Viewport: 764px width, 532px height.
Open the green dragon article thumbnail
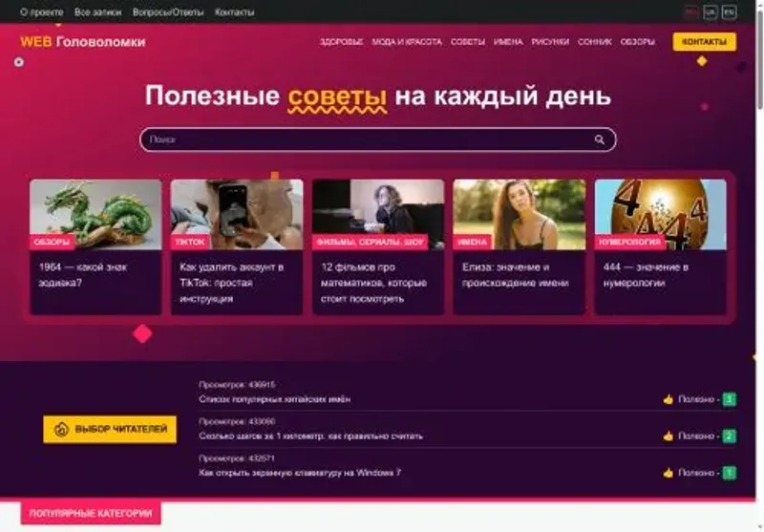[x=95, y=214]
